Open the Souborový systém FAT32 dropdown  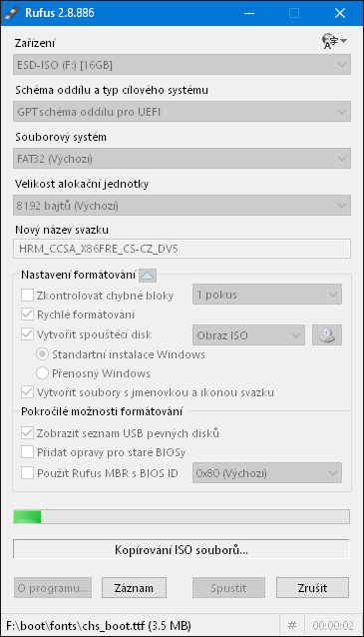point(182,159)
